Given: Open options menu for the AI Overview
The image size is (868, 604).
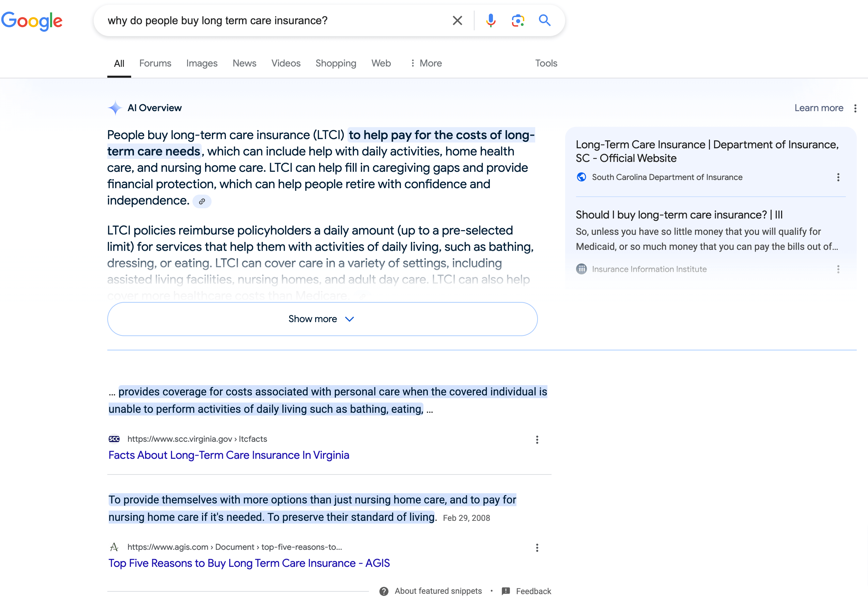Looking at the screenshot, I should [855, 108].
